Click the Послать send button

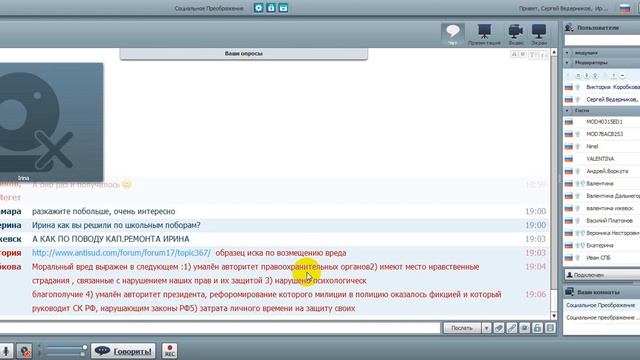[462, 328]
